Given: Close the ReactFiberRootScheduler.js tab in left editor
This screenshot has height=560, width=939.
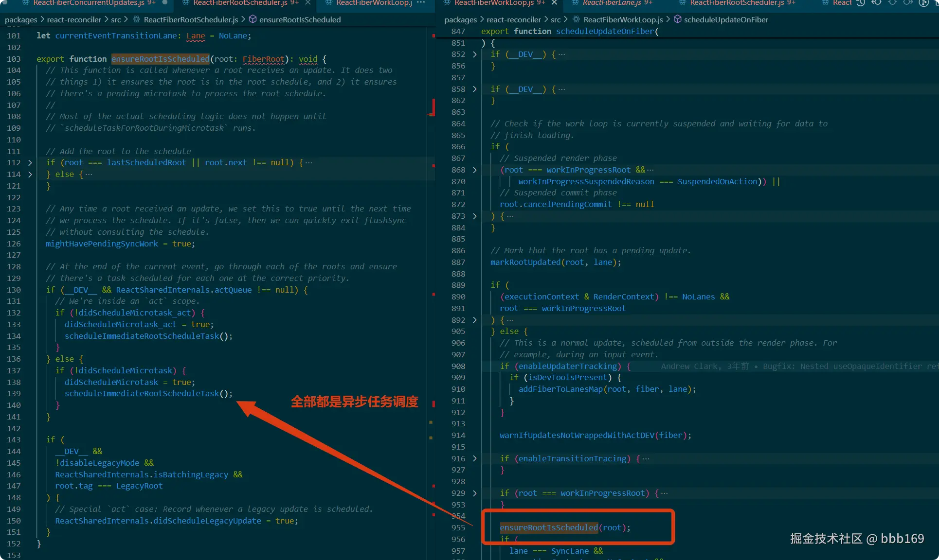Looking at the screenshot, I should 308,3.
